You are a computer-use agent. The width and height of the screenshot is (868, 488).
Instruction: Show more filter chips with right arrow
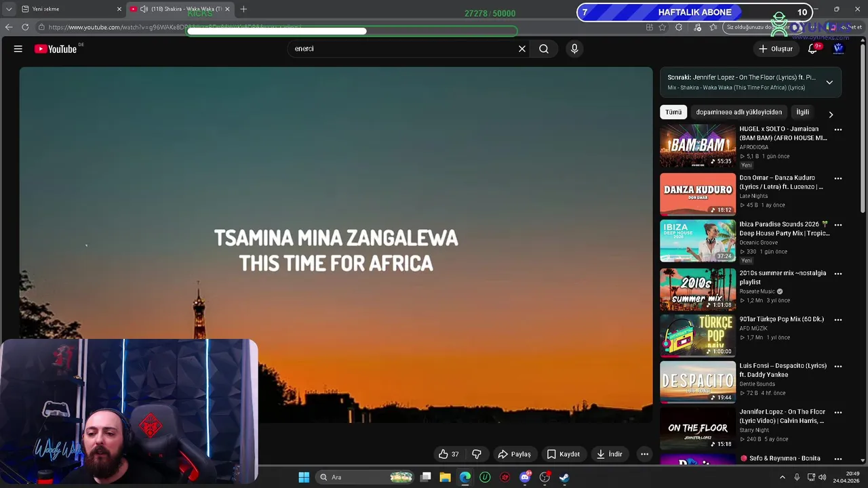[x=831, y=115]
